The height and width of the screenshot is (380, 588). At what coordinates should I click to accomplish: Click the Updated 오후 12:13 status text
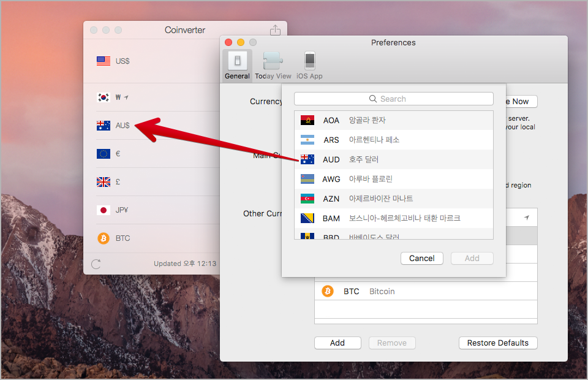pos(185,264)
